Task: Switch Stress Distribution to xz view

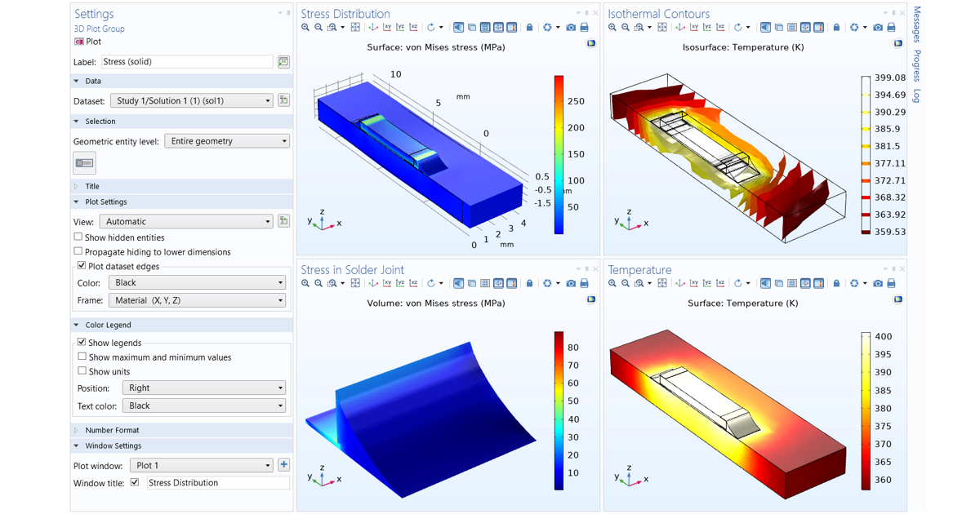Action: [413, 28]
